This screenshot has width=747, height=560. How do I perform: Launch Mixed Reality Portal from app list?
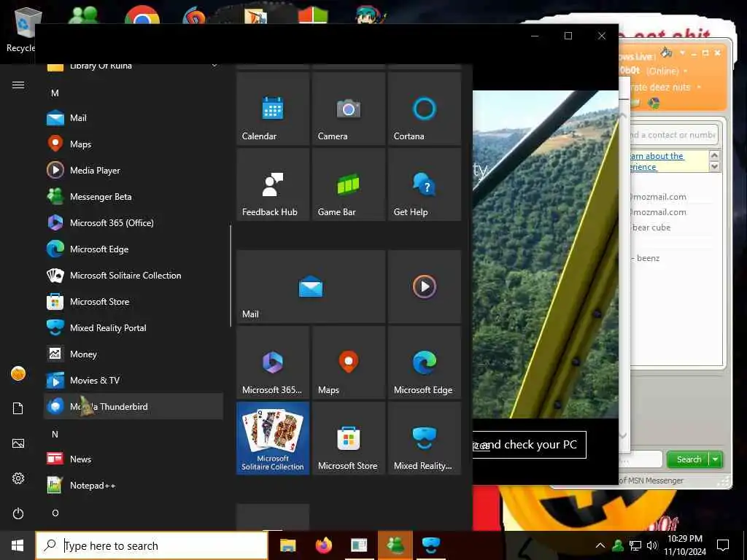point(133,328)
